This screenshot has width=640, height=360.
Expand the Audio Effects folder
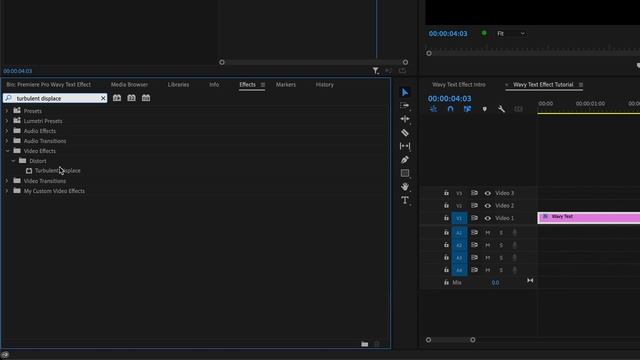coord(7,131)
